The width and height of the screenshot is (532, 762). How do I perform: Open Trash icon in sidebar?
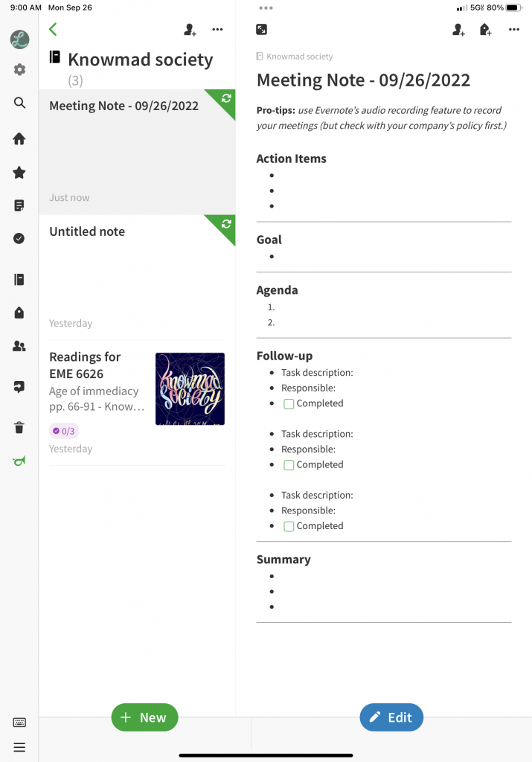coord(19,428)
